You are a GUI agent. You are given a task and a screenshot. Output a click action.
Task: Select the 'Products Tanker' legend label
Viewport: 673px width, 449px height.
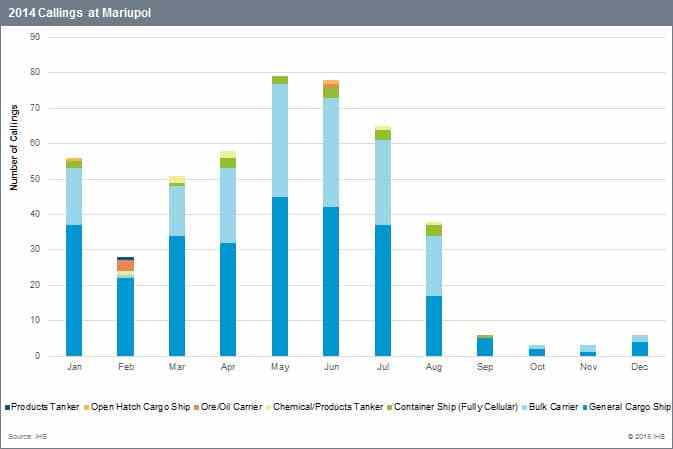coord(45,407)
